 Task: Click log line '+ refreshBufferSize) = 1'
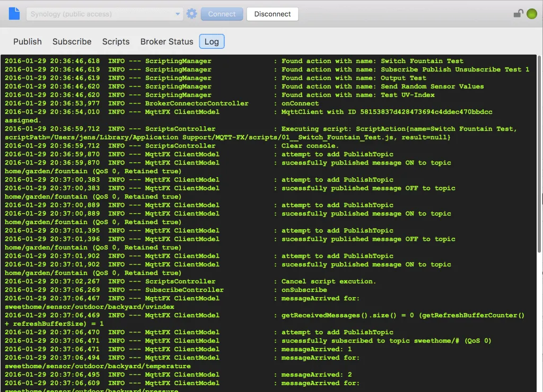54,324
